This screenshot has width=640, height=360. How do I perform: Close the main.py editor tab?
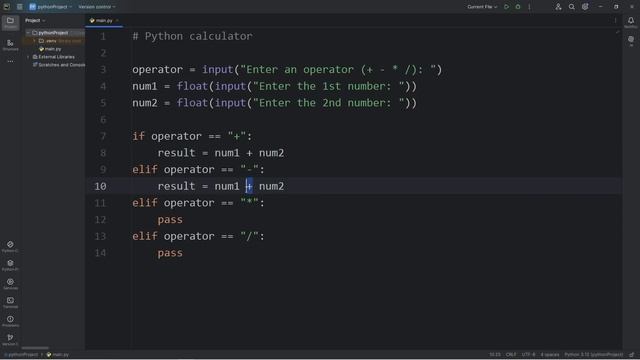coord(117,20)
